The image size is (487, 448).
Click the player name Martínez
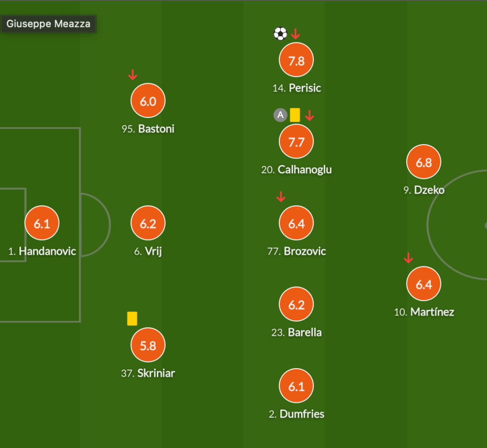click(432, 312)
